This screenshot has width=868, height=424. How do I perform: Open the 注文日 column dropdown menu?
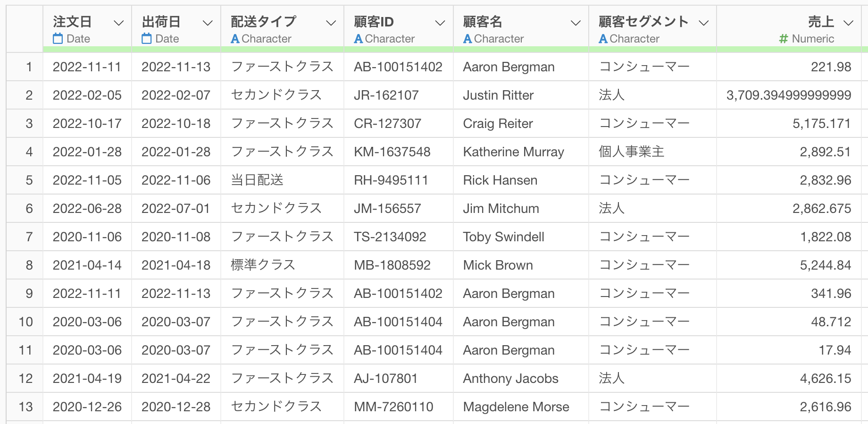coord(119,23)
